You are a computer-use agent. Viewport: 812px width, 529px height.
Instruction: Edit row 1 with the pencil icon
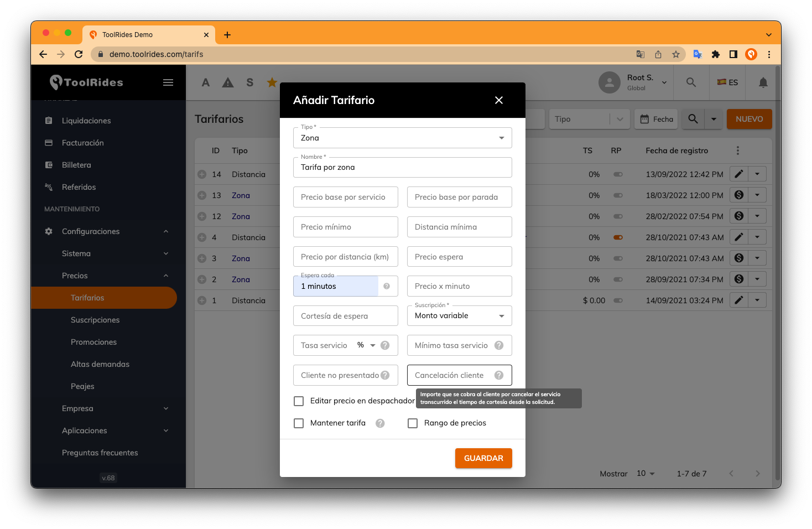point(738,300)
